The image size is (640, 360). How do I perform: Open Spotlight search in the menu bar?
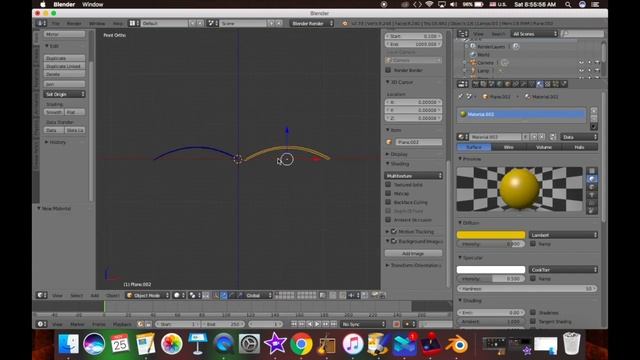click(568, 4)
